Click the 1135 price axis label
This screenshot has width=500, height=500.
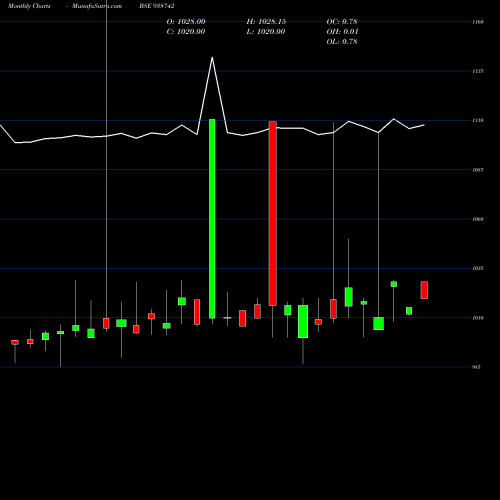click(x=478, y=71)
